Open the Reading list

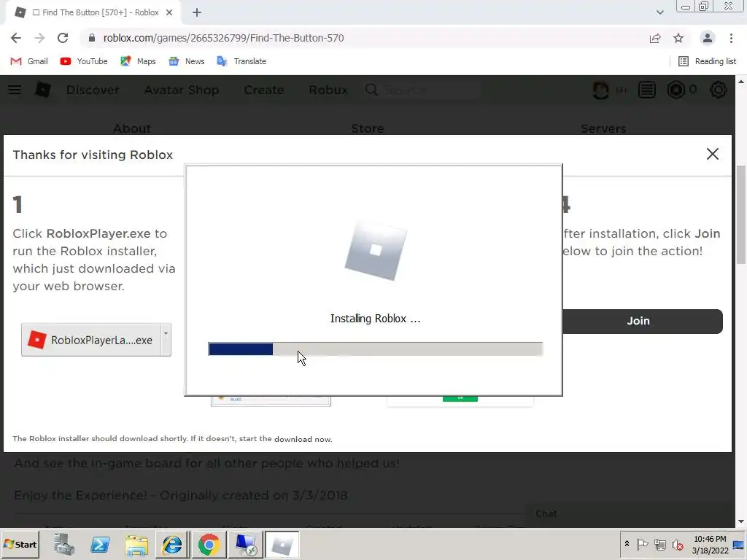coord(707,61)
